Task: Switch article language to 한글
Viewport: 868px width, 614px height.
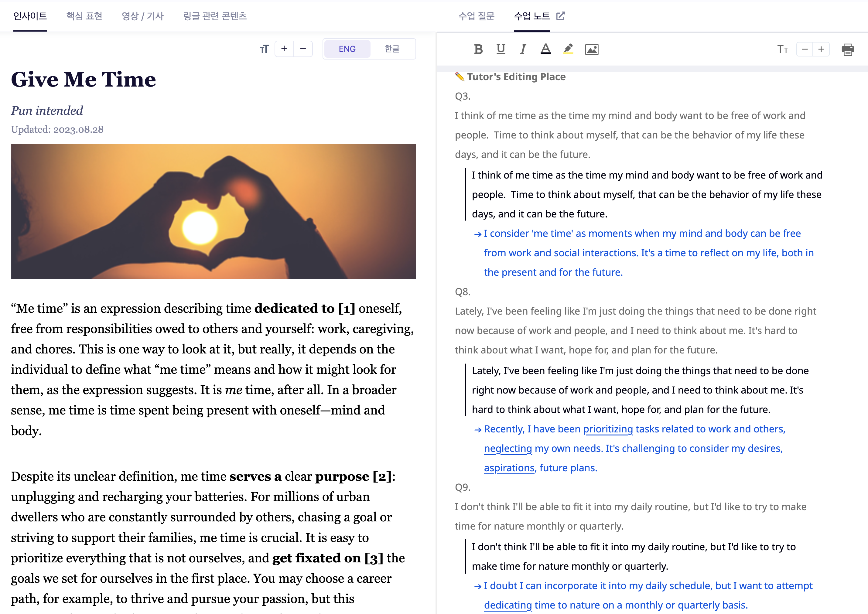Action: [x=392, y=49]
